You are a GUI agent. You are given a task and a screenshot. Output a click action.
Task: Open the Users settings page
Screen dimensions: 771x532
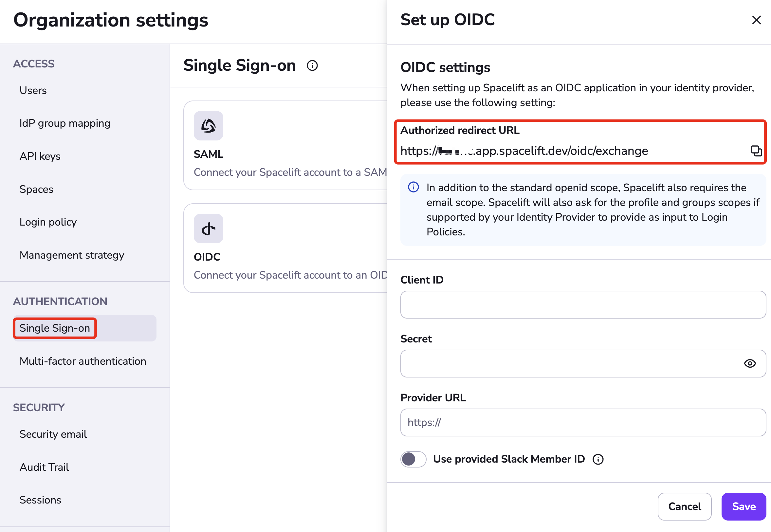(x=33, y=90)
